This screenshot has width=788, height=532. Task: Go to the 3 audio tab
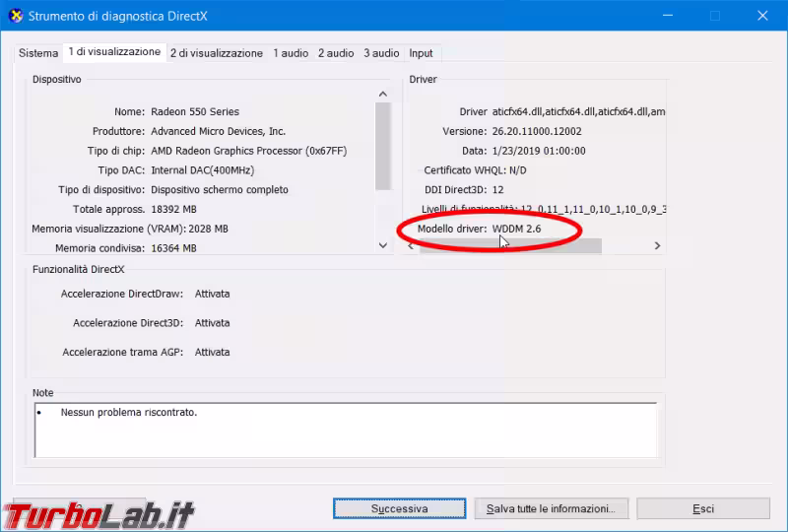pyautogui.click(x=381, y=53)
